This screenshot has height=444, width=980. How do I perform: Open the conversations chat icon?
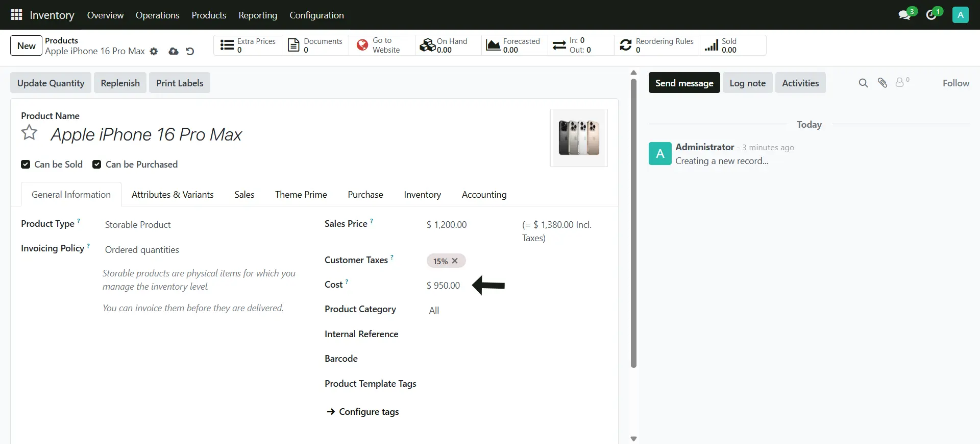(905, 15)
